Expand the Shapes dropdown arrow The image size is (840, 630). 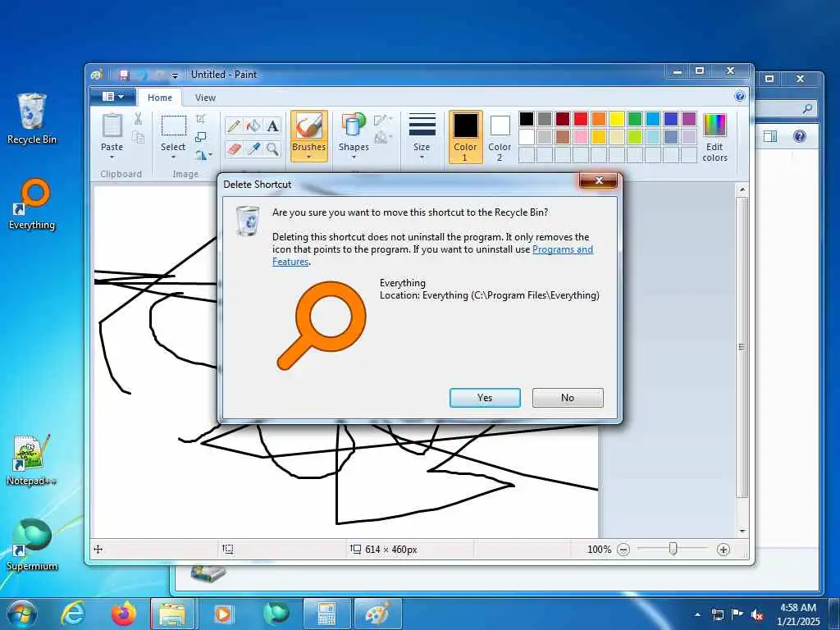click(354, 157)
